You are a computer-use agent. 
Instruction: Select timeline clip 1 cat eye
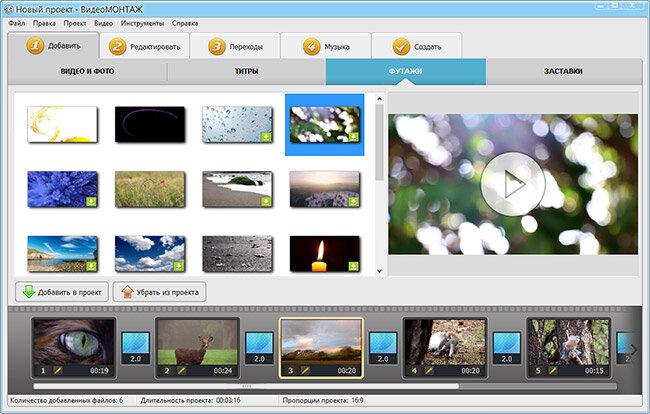[x=74, y=348]
